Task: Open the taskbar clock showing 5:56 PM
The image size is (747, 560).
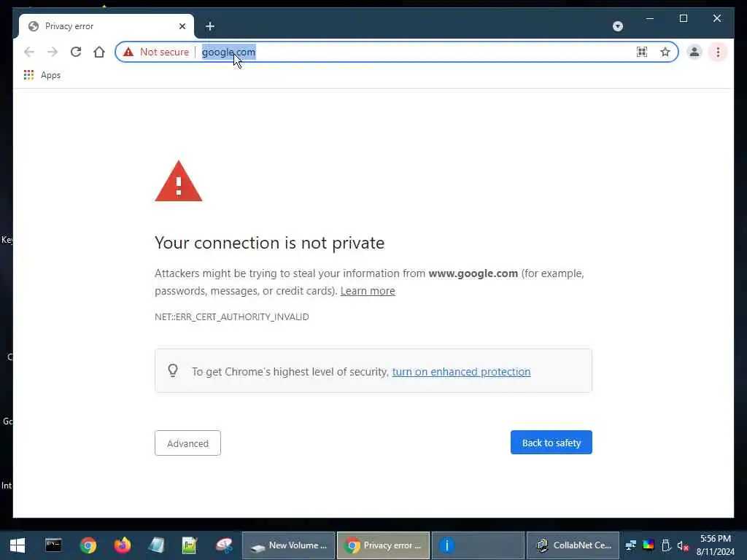Action: (715, 545)
